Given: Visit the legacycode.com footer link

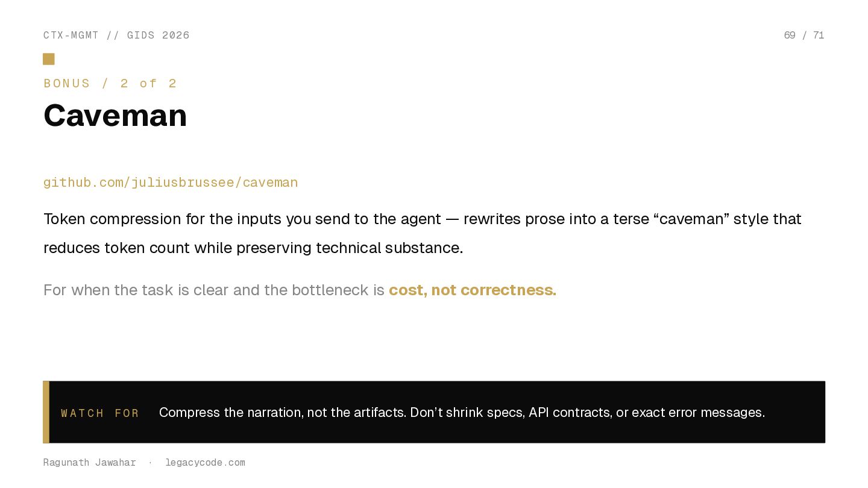Looking at the screenshot, I should [x=205, y=463].
